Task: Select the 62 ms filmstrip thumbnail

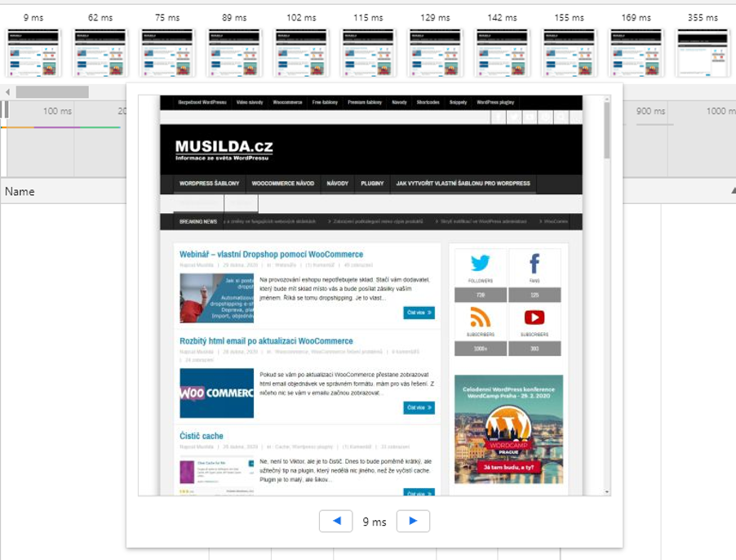Action: [100, 52]
